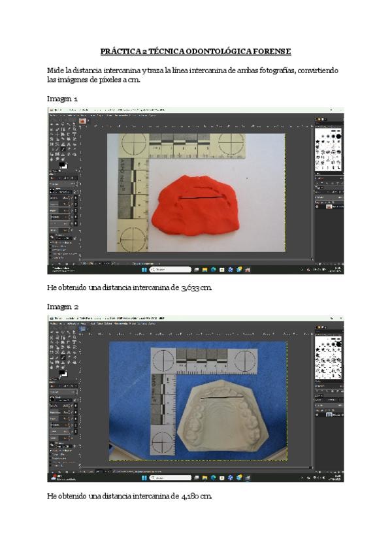
Task: Open Microsoft Edge from Imagen 1 taskbar
Action: pyautogui.click(x=214, y=269)
